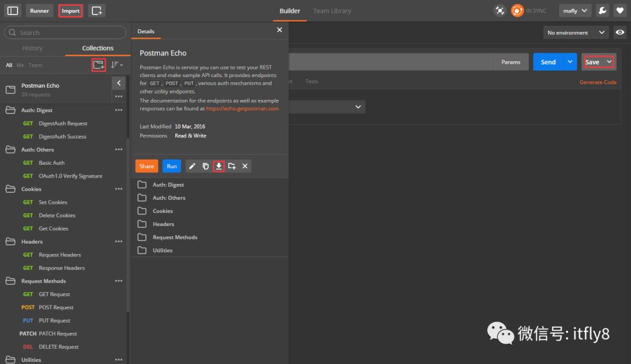Open Auth: Others folder more options
The width and height of the screenshot is (631, 364).
119,150
